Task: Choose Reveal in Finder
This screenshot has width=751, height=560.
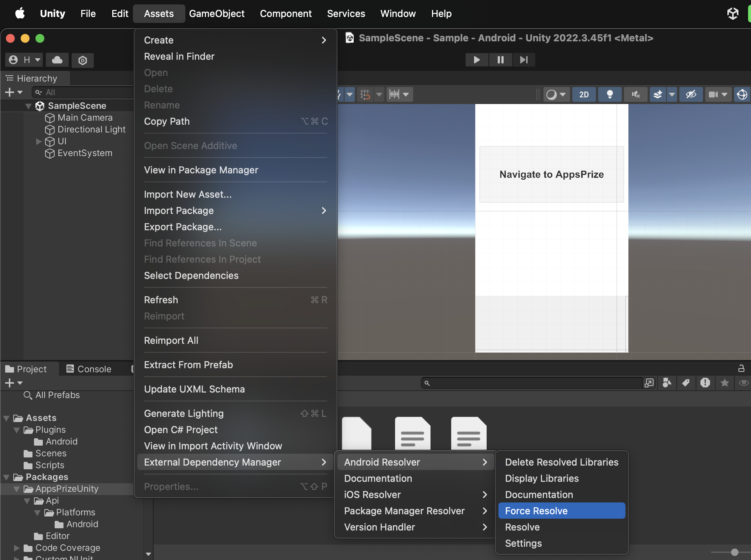Action: pos(236,56)
